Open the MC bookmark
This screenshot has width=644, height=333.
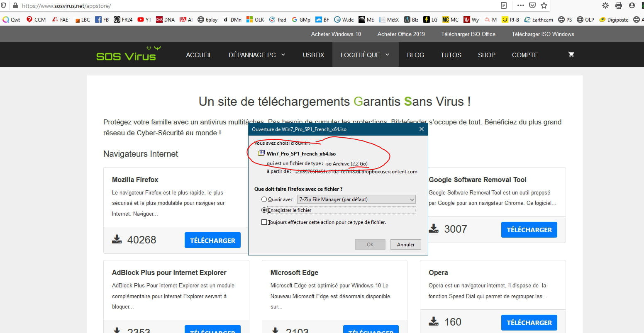pyautogui.click(x=451, y=19)
